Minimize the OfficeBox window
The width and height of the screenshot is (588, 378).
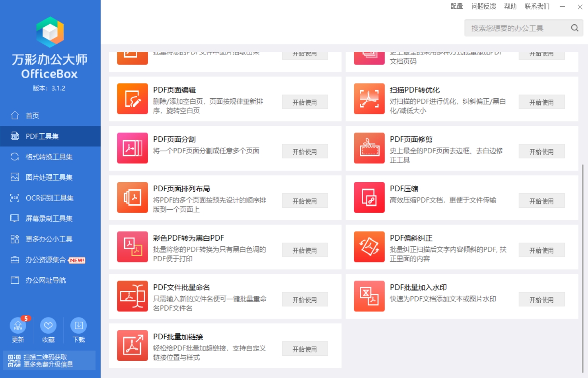point(562,7)
